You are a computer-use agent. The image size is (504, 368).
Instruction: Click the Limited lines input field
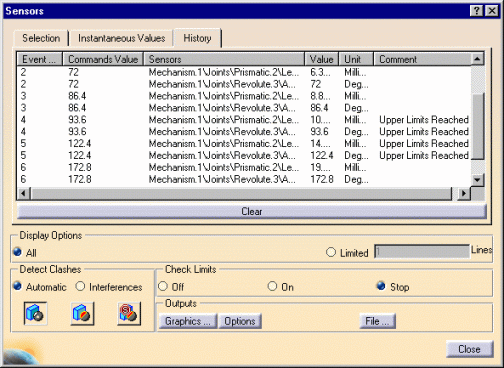click(x=422, y=252)
